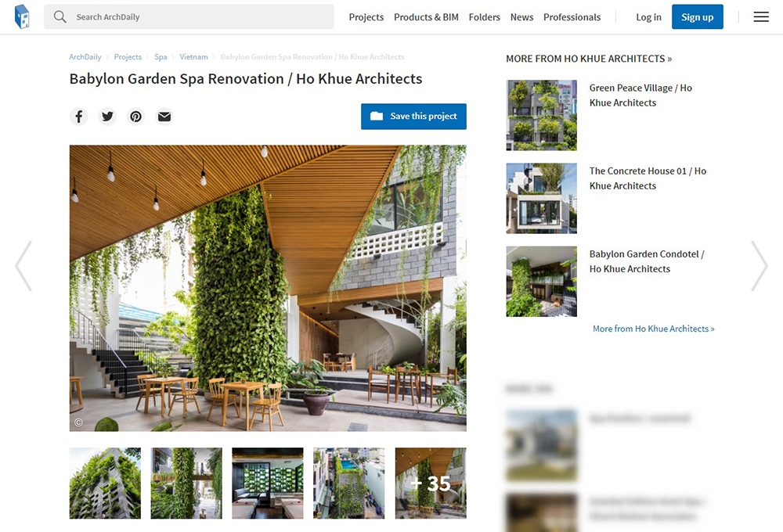783x532 pixels.
Task: Share project on Twitter
Action: click(x=107, y=117)
